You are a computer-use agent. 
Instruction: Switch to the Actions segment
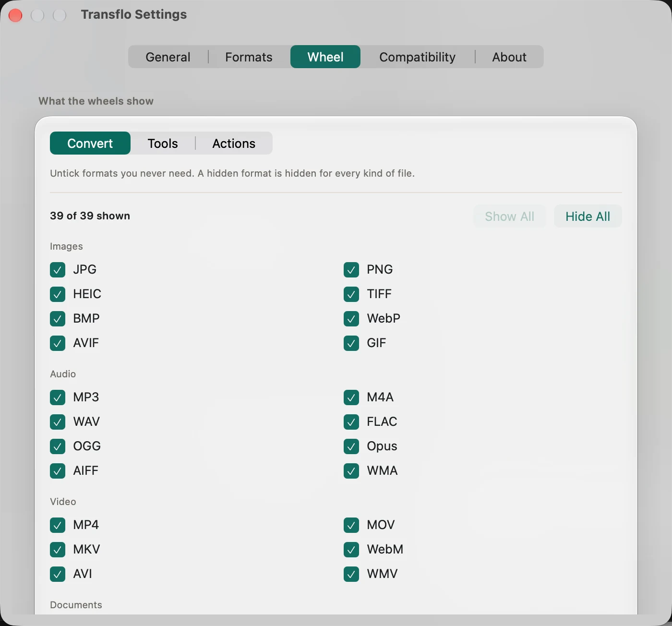pos(234,144)
